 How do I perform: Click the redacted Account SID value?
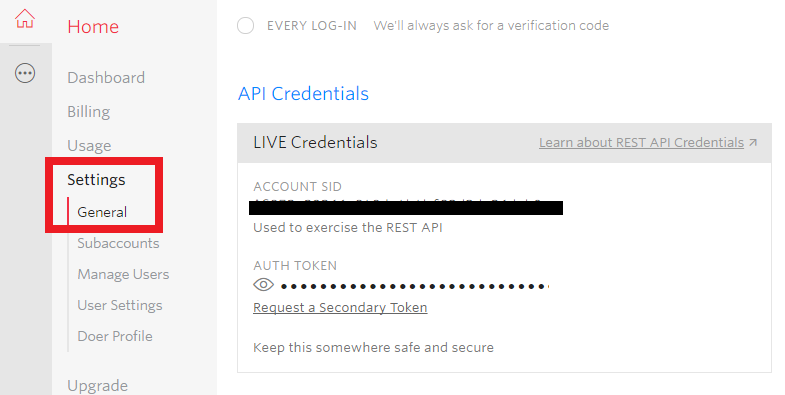(406, 207)
